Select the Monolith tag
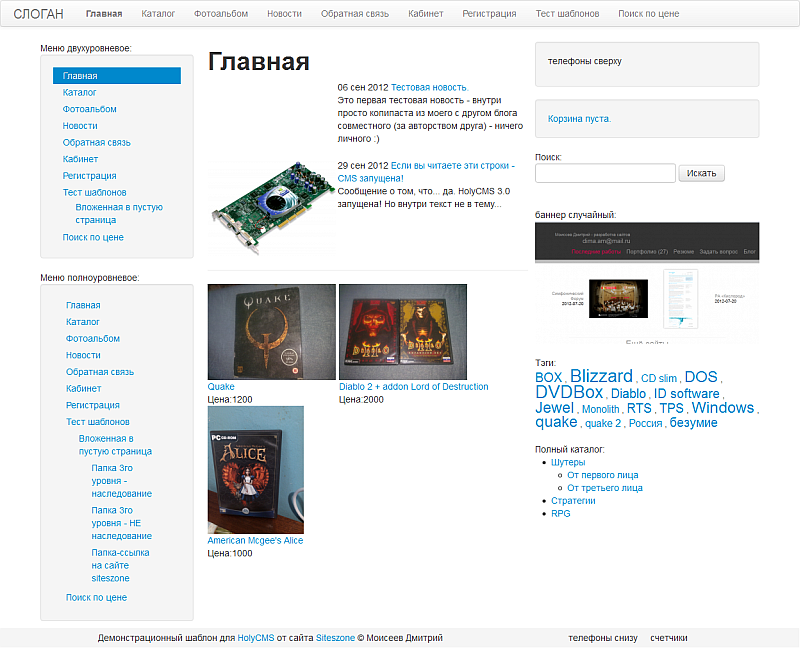Screen dimensions: 800x648 pos(601,409)
